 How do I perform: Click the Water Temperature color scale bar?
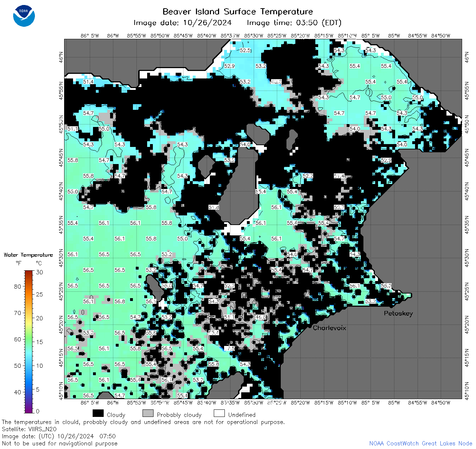point(29,341)
